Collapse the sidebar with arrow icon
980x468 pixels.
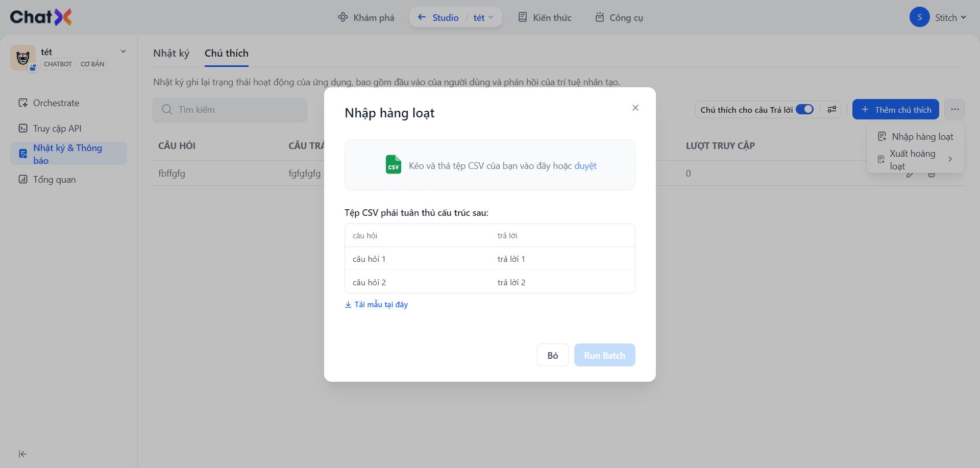point(22,454)
